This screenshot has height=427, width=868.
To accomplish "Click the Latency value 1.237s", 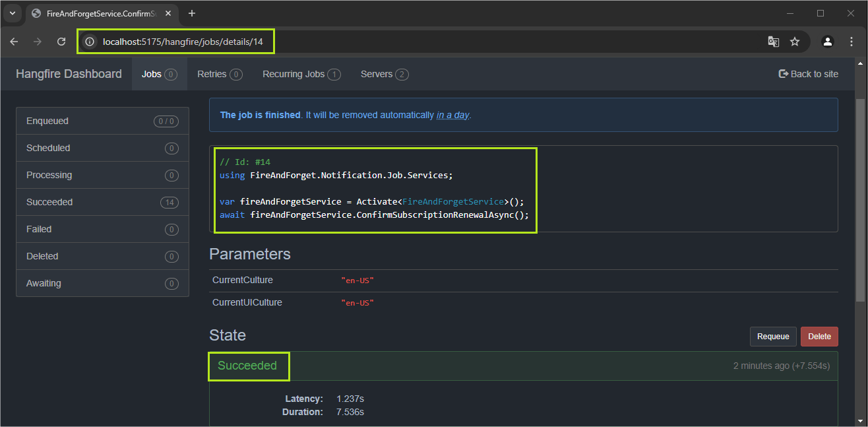I will [x=350, y=399].
